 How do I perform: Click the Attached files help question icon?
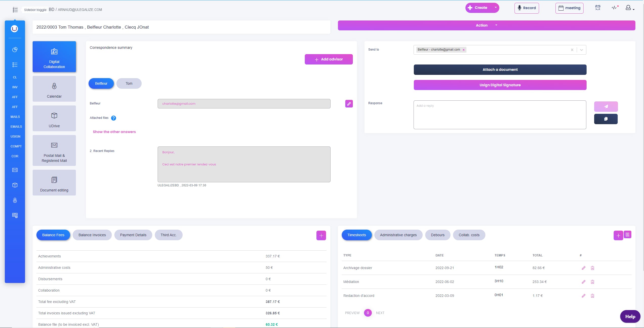coord(114,118)
